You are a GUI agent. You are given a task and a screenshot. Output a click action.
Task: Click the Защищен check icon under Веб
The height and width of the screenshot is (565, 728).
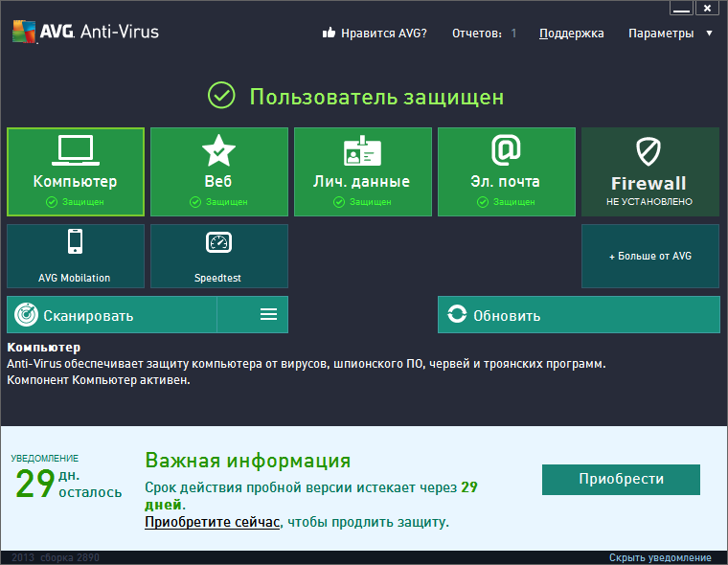(x=195, y=202)
